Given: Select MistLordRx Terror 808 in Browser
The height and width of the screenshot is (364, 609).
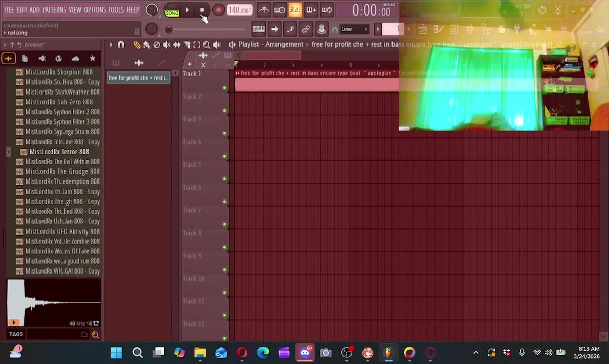Looking at the screenshot, I should 59,152.
